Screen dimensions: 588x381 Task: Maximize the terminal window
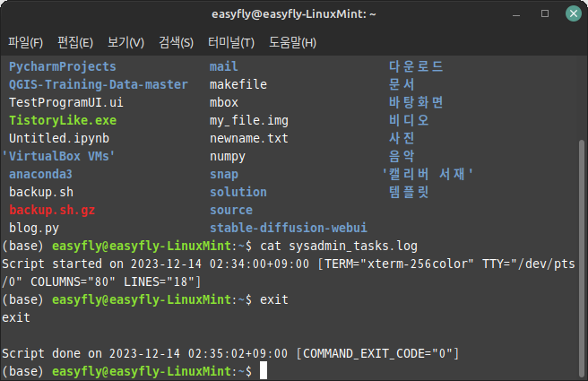coord(545,13)
